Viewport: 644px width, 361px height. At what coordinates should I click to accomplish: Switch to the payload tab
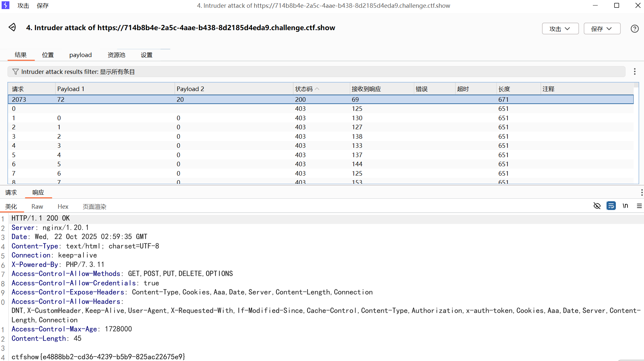80,55
